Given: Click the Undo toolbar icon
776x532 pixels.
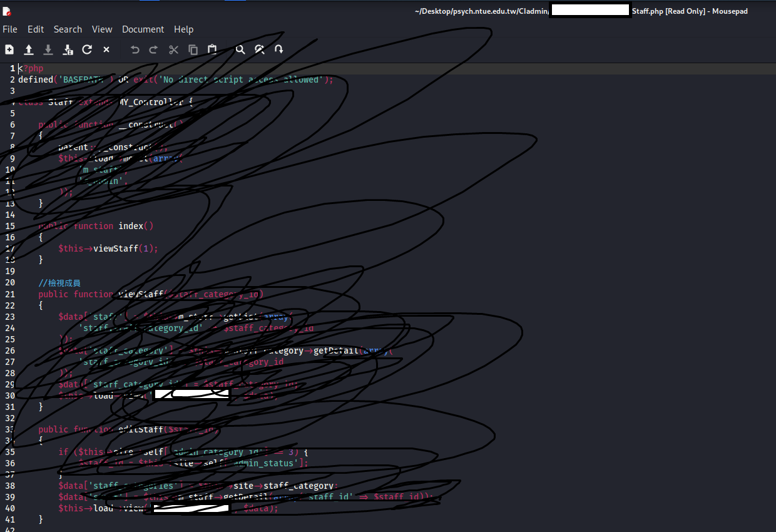Looking at the screenshot, I should pos(135,49).
